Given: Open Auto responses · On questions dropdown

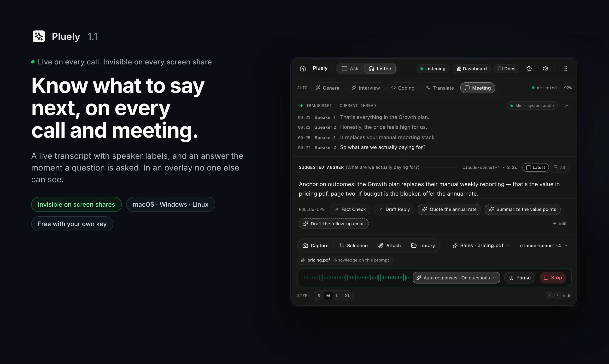Looking at the screenshot, I should click(x=456, y=278).
